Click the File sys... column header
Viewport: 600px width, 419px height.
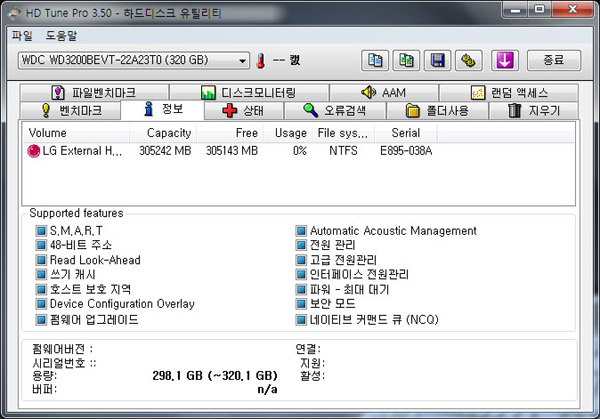point(343,133)
